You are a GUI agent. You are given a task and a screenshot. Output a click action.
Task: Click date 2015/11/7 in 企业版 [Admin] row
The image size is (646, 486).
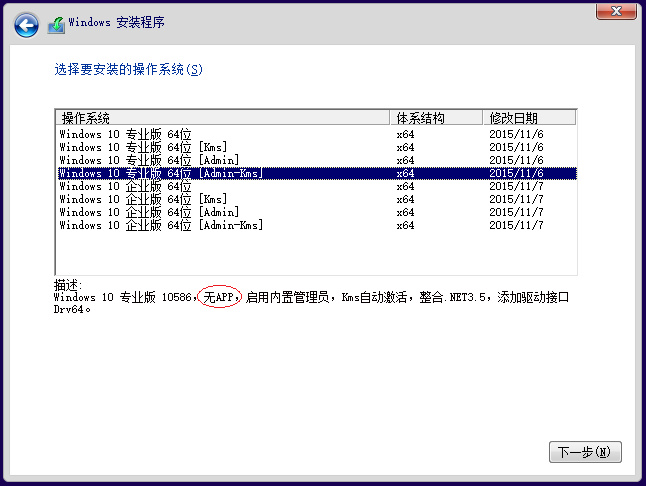[516, 213]
